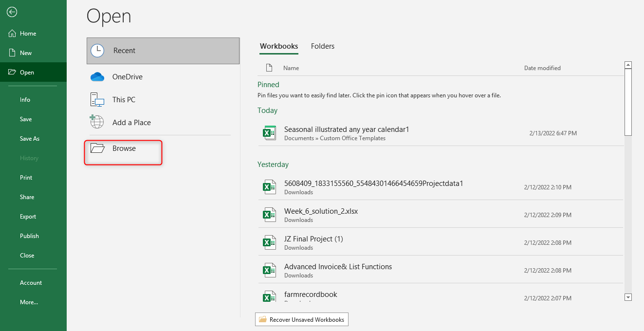The image size is (644, 331).
Task: Click the scrollbar up arrow
Action: point(628,65)
